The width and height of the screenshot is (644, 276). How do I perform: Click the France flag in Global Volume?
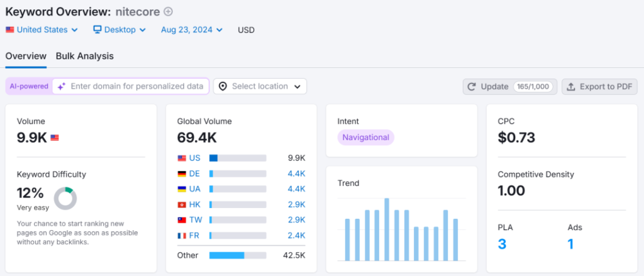tap(182, 235)
